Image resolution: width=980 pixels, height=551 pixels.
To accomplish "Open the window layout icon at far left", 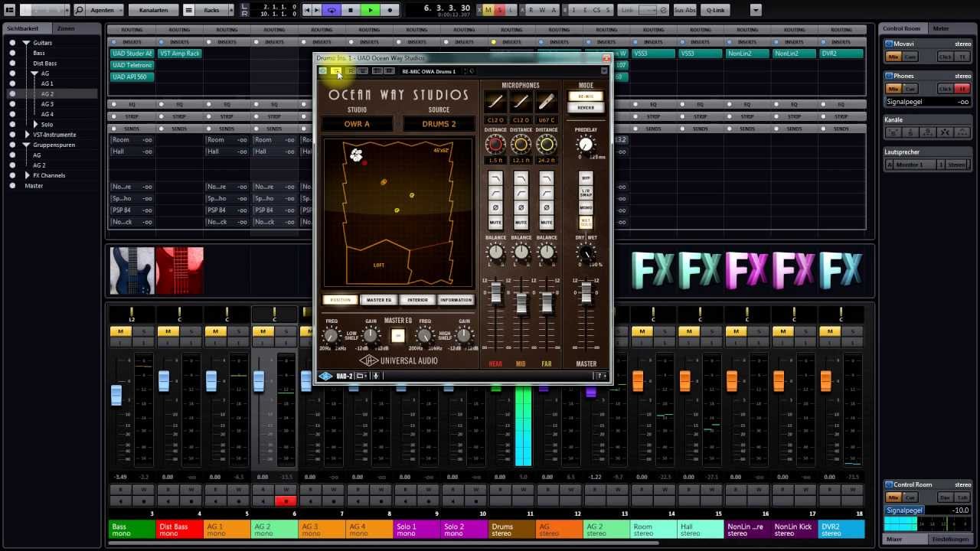I will click(9, 10).
